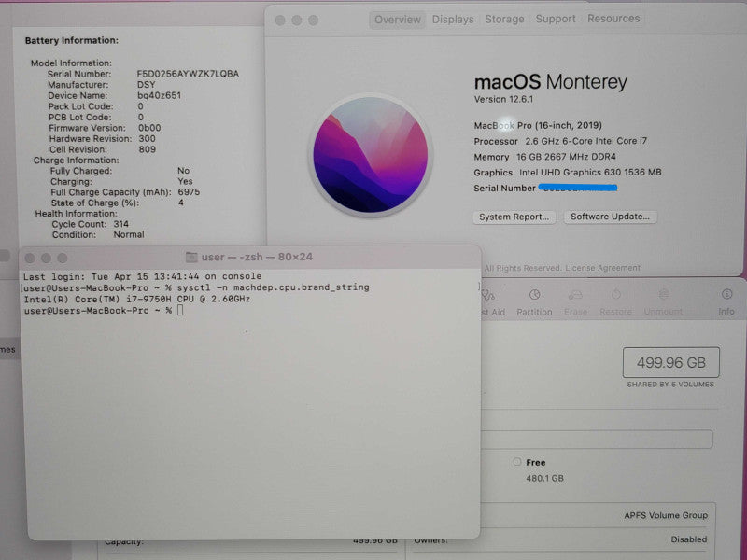Click the '480.1 GB' free space value
Image resolution: width=747 pixels, height=560 pixels.
544,478
